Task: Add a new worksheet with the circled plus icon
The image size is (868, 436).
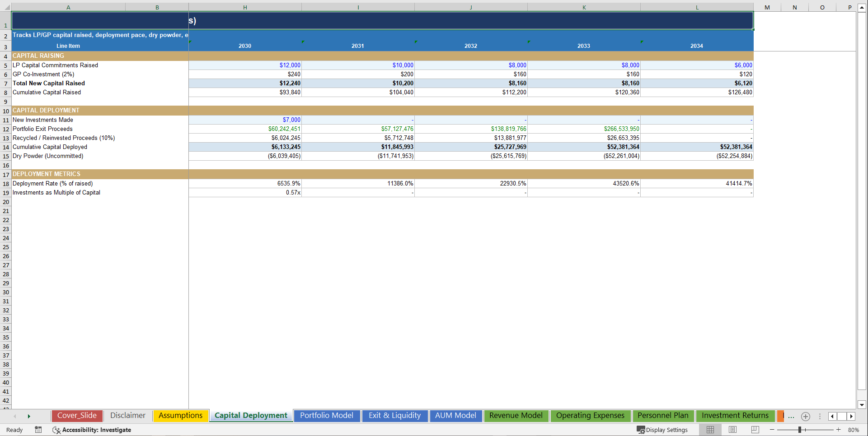Action: point(805,416)
